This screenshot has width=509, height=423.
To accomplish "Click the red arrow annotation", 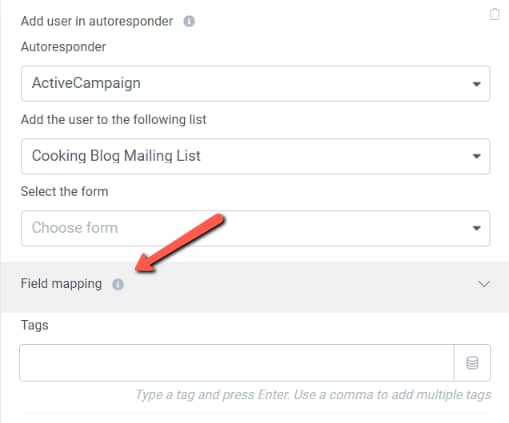I will coord(180,243).
